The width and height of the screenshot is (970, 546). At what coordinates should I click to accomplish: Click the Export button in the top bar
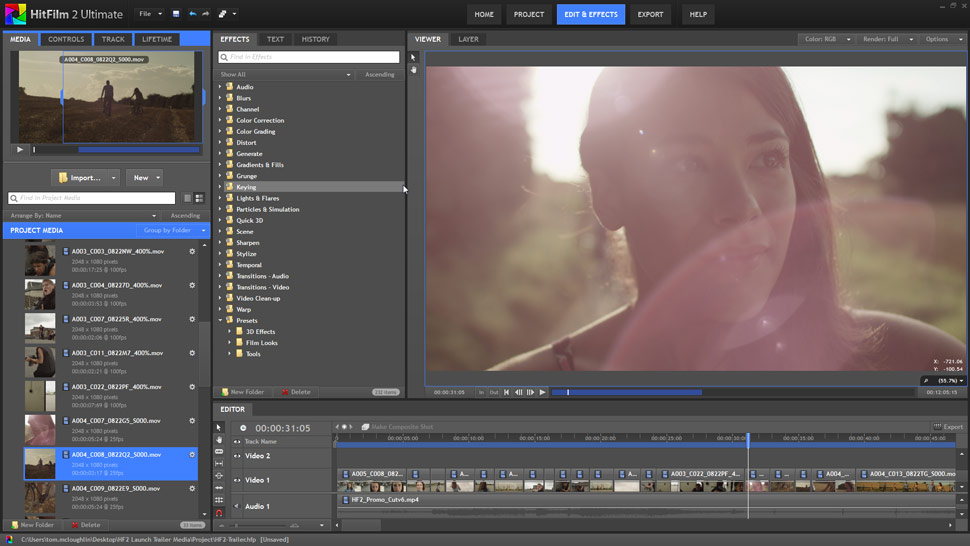650,14
